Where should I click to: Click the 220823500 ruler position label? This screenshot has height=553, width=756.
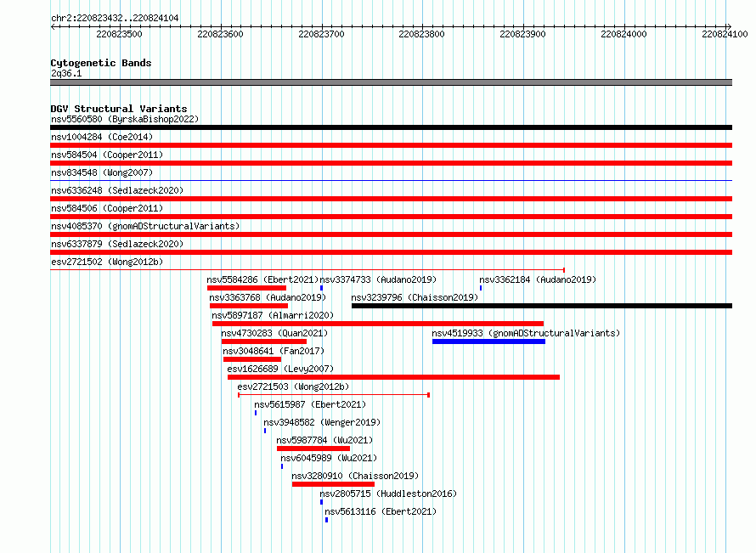pyautogui.click(x=119, y=34)
